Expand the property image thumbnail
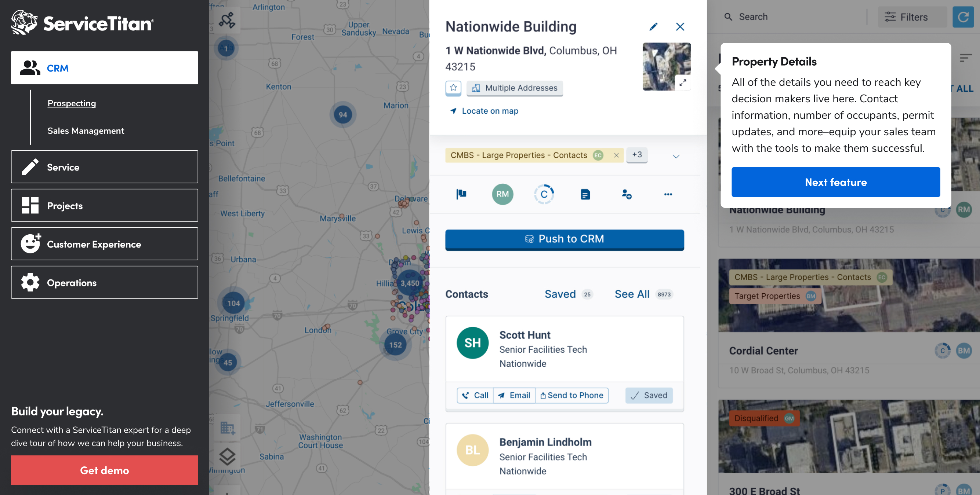The height and width of the screenshot is (495, 980). 683,82
